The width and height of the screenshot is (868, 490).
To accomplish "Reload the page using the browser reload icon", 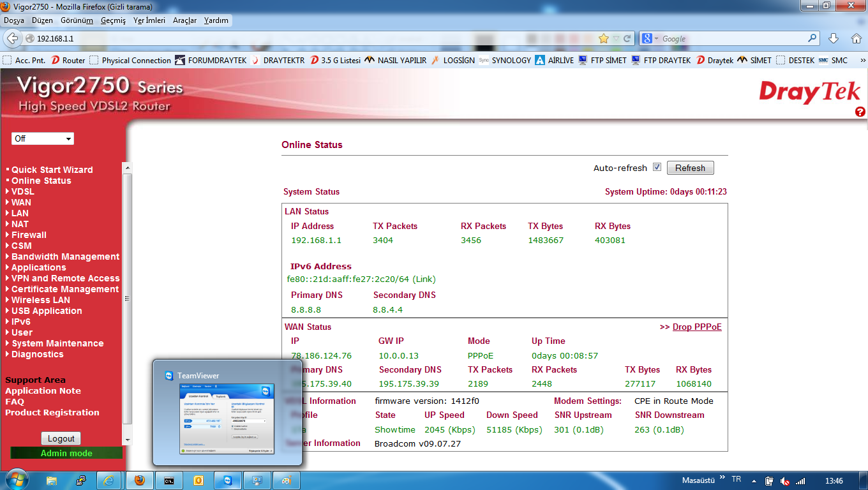I will 628,38.
